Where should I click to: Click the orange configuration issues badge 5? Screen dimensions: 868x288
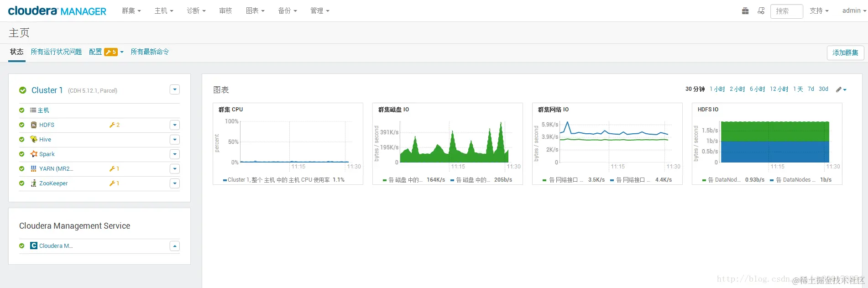pyautogui.click(x=111, y=52)
